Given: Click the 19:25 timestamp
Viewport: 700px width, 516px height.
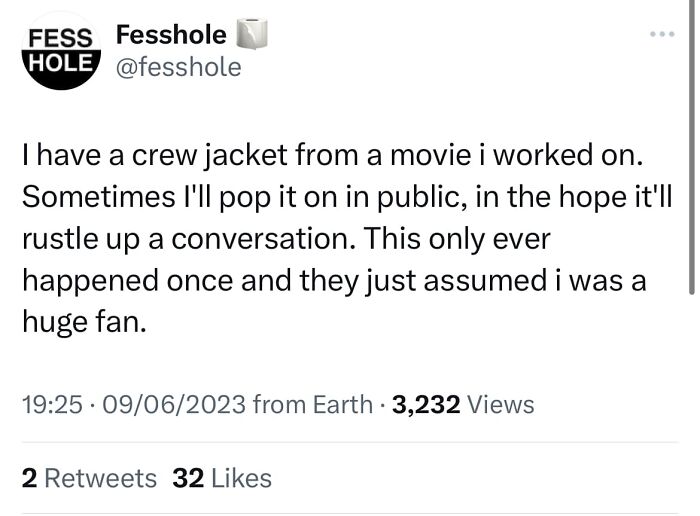Looking at the screenshot, I should [49, 404].
